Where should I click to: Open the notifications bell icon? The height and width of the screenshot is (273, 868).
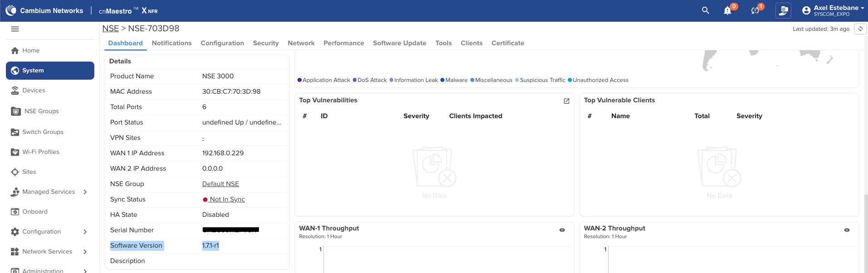[727, 11]
